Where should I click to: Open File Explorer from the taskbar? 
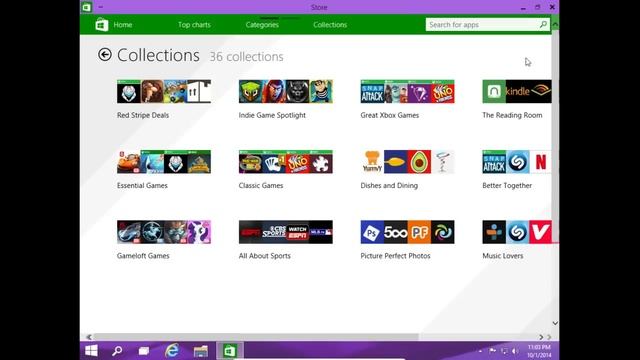200,351
